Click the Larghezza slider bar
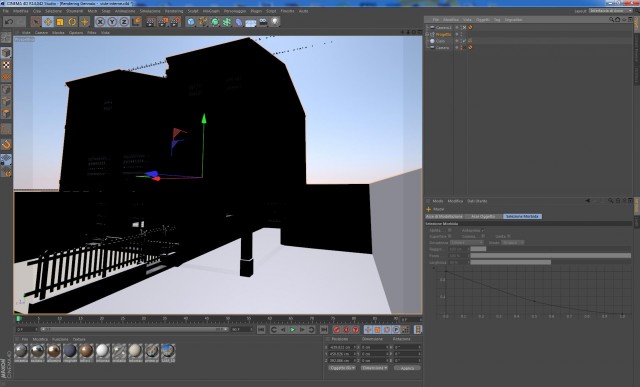Screen dimensions: 640x387 [550, 262]
